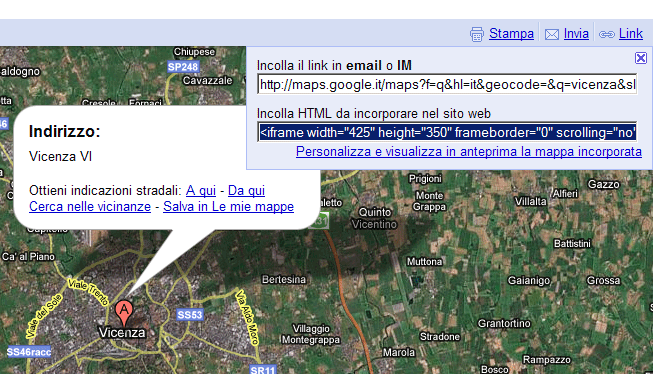Click the Bertesina label on the map
Image resolution: width=653 pixels, height=374 pixels.
coord(284,279)
